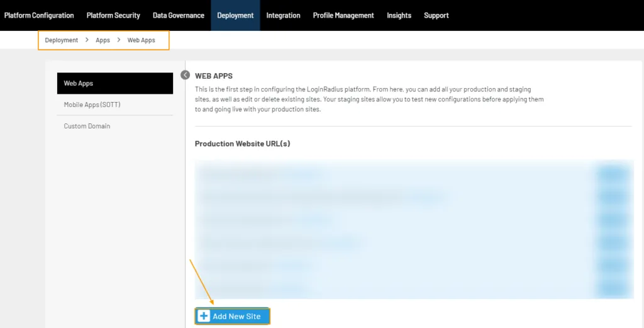Open Mobile Apps (SOTT) in the sidebar
Viewport: 644px width, 328px height.
tap(92, 105)
